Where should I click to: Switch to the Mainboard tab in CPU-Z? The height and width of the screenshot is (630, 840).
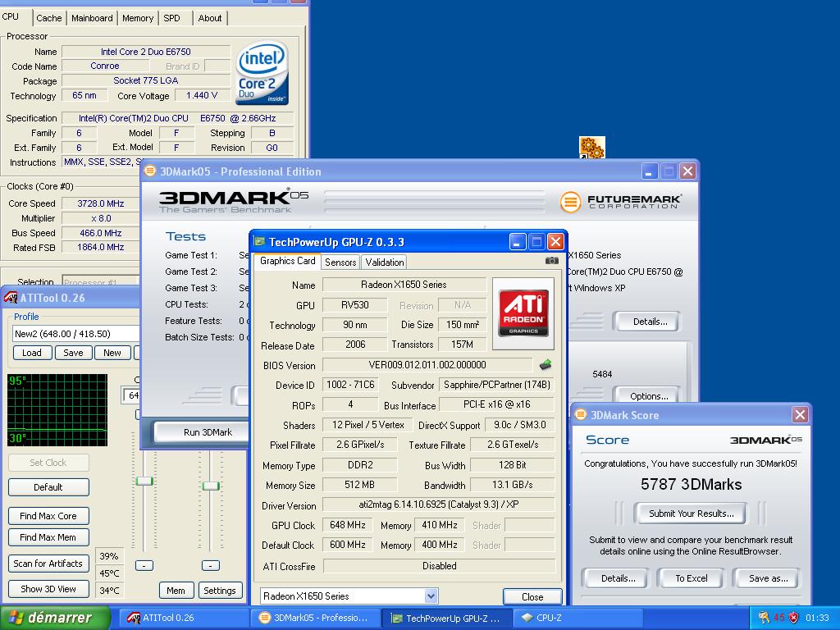tap(92, 18)
